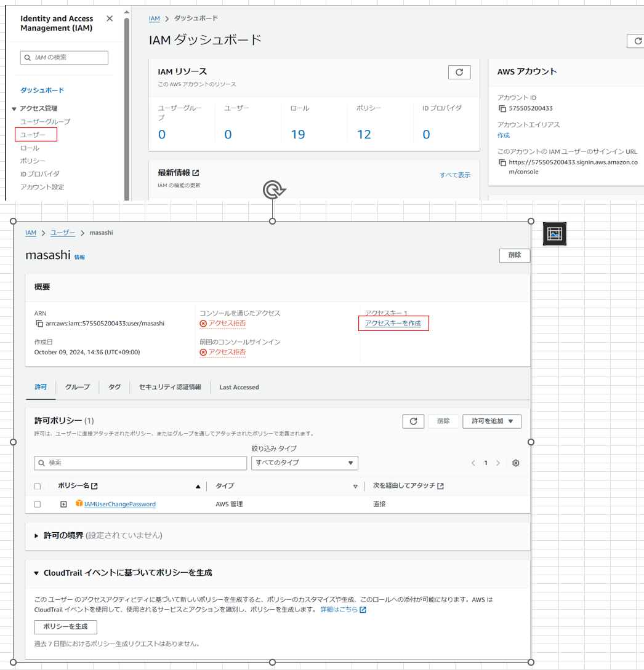Check the IAMUserChangePassword row checkbox
The width and height of the screenshot is (644, 670).
click(38, 504)
